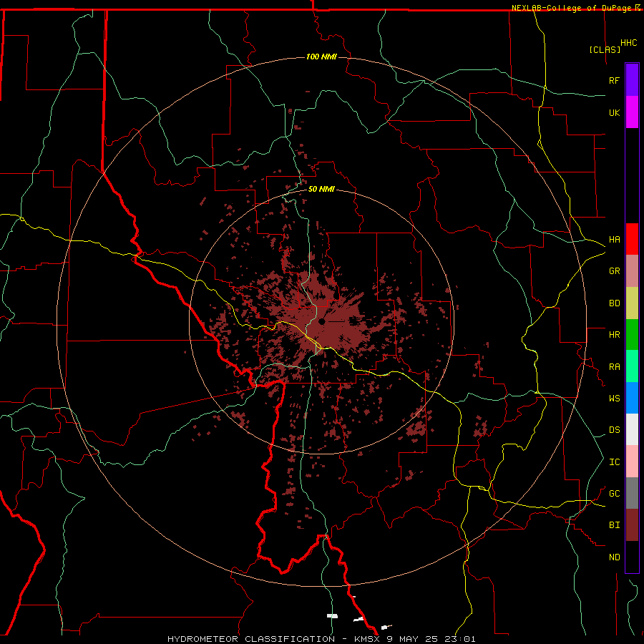Click the 'RF' legend label

pyautogui.click(x=614, y=80)
